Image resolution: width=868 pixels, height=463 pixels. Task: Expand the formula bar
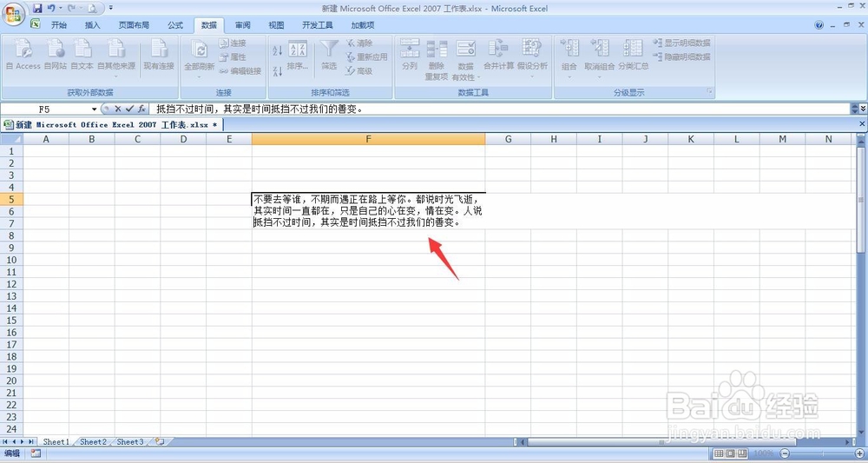[862, 109]
